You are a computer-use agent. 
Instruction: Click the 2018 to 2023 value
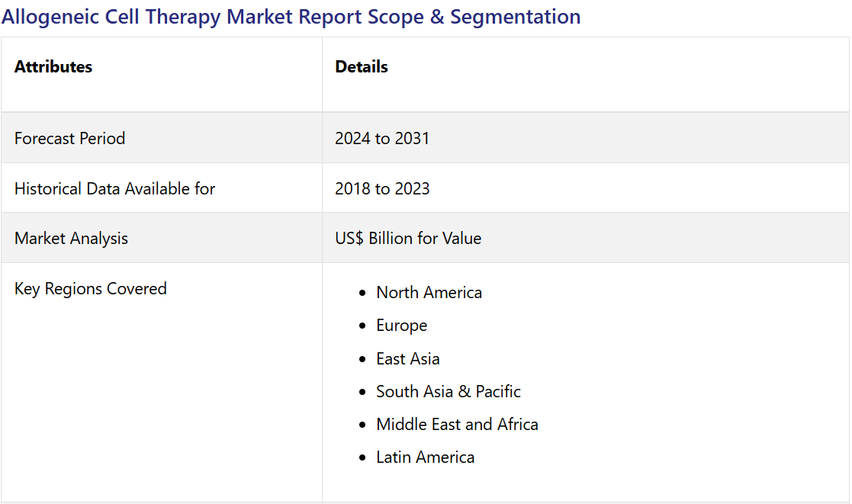coord(382,188)
